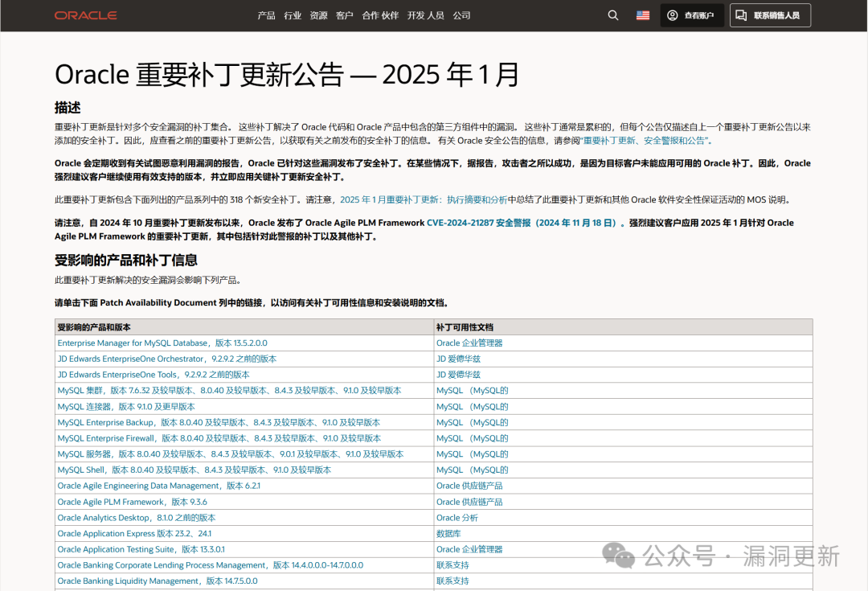Screen dimensions: 868x591
Task: Open the 资源 menu
Action: [318, 15]
